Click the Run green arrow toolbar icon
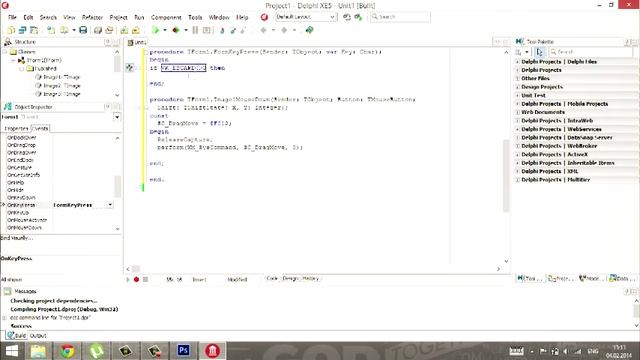Image resolution: width=640 pixels, height=360 pixels. [x=155, y=30]
